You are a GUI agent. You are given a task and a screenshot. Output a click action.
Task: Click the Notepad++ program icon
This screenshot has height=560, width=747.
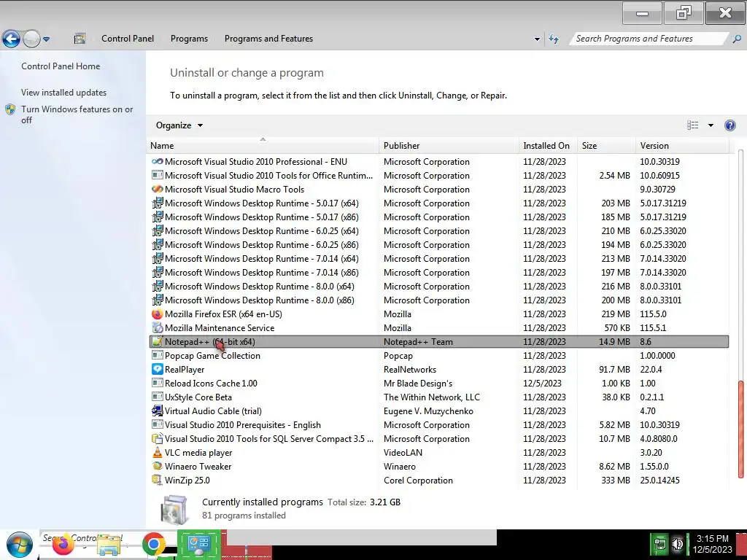158,341
